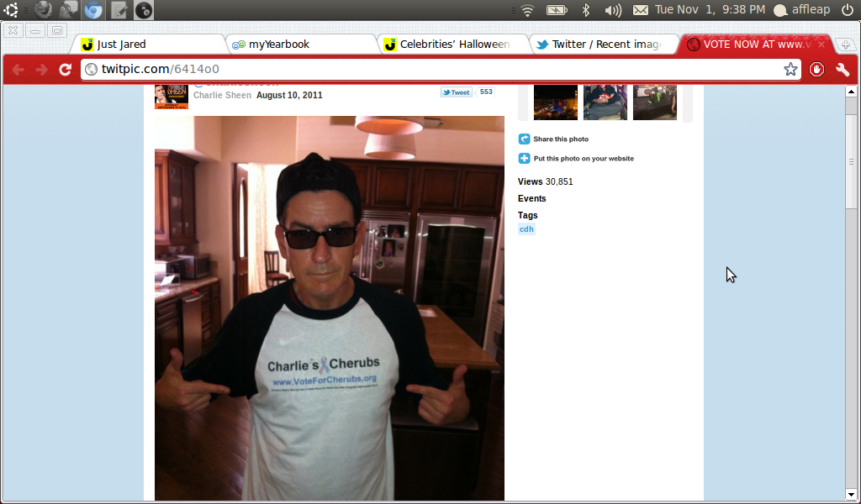861x504 pixels.
Task: Open the 553 tweet count bubble
Action: pos(486,92)
